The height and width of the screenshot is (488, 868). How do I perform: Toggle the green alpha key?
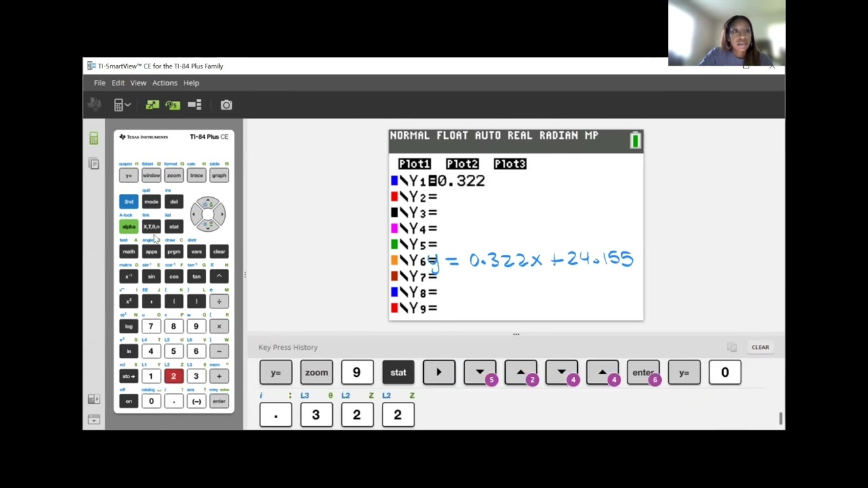[x=129, y=226]
